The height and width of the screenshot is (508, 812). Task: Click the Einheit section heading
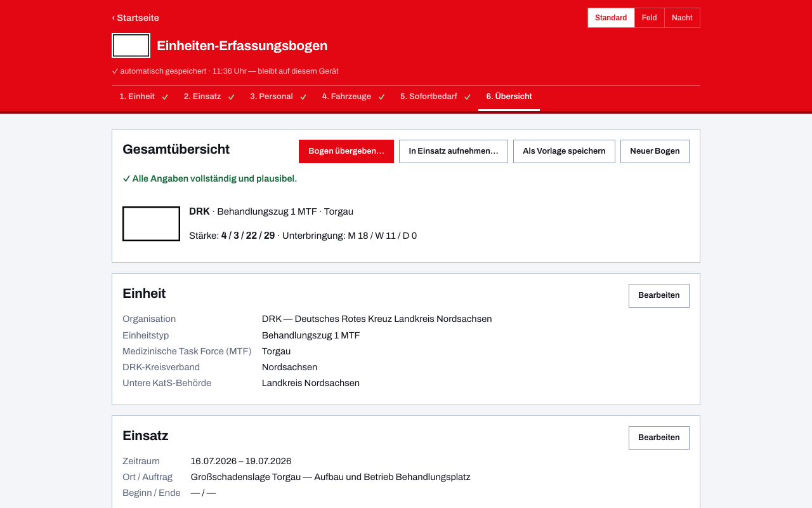[x=144, y=293]
